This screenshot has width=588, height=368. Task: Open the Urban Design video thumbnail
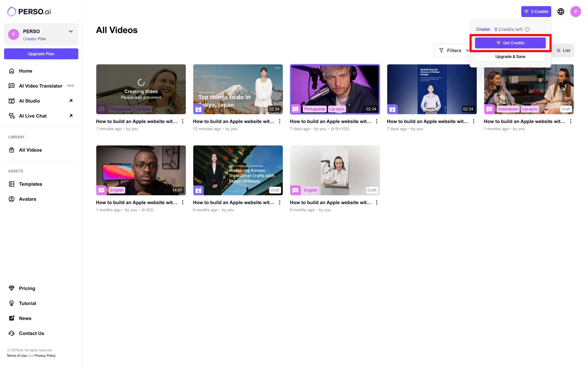pyautogui.click(x=432, y=89)
